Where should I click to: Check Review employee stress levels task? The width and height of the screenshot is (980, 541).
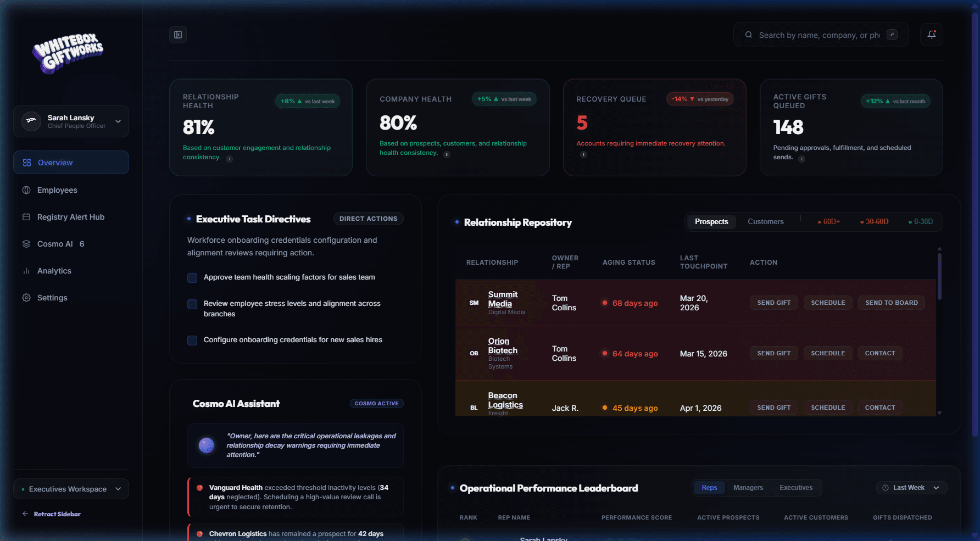pos(192,304)
